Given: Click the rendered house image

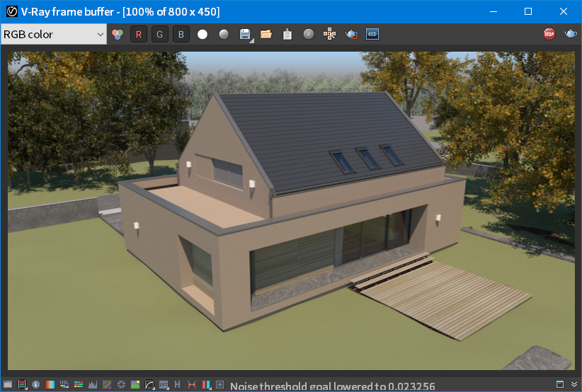Looking at the screenshot, I should click(291, 211).
